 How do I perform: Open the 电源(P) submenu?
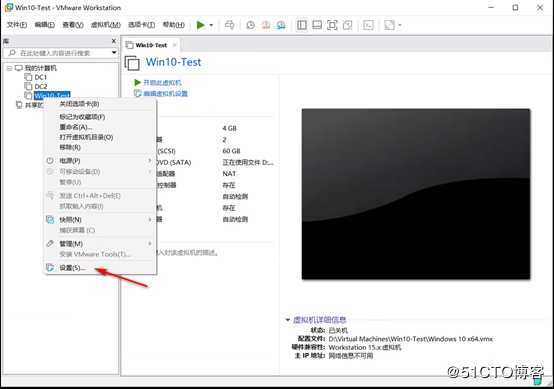point(100,161)
